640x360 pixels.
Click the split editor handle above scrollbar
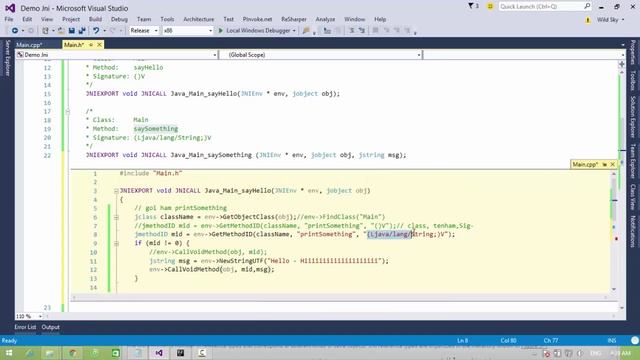pyautogui.click(x=622, y=64)
